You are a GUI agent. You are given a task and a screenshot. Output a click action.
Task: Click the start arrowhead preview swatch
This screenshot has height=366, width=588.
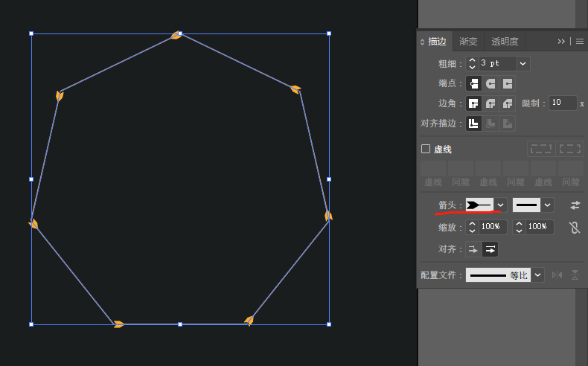pos(479,205)
